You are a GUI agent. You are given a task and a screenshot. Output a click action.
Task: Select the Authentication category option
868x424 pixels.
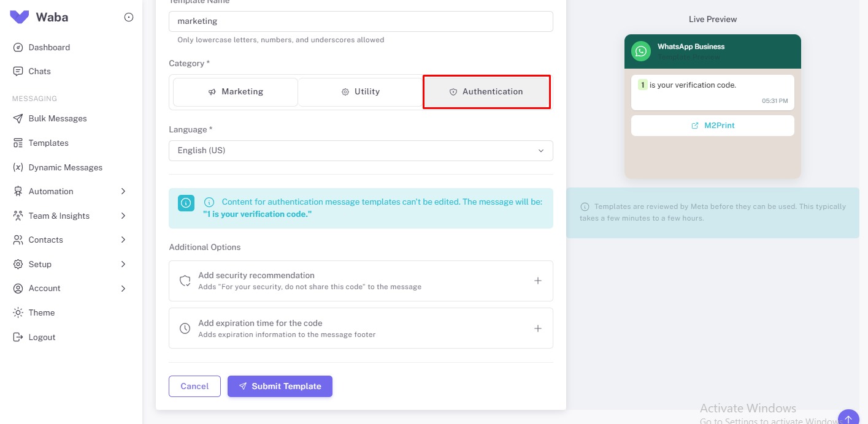pyautogui.click(x=486, y=91)
